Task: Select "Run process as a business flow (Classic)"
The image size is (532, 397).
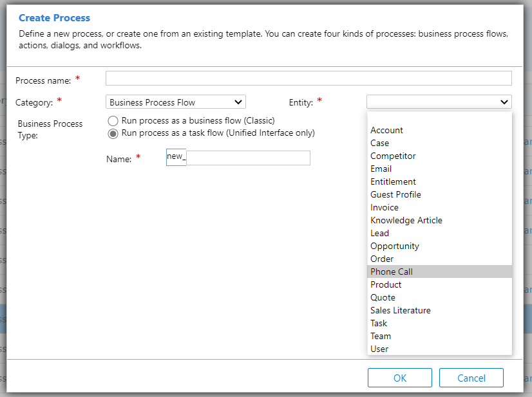Action: pos(113,120)
